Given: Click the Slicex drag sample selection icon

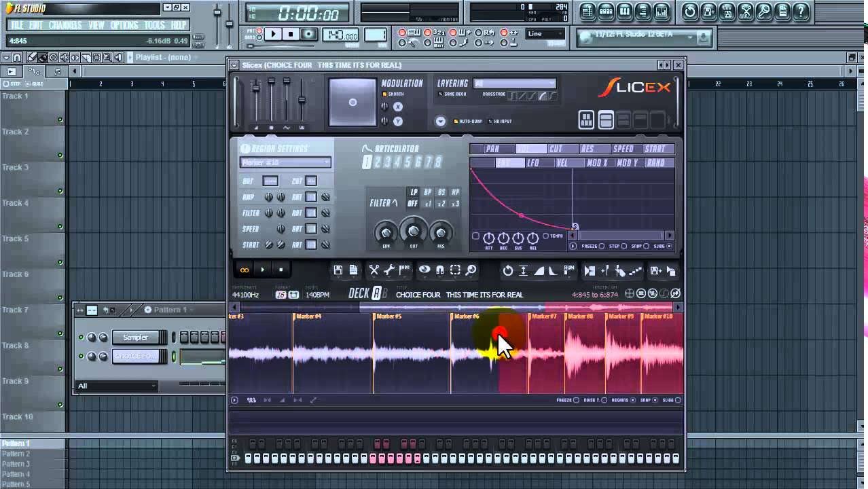Looking at the screenshot, I should pyautogui.click(x=671, y=270).
